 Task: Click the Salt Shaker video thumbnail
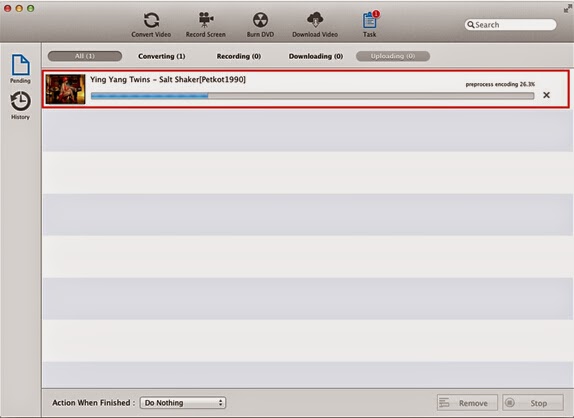pyautogui.click(x=66, y=89)
